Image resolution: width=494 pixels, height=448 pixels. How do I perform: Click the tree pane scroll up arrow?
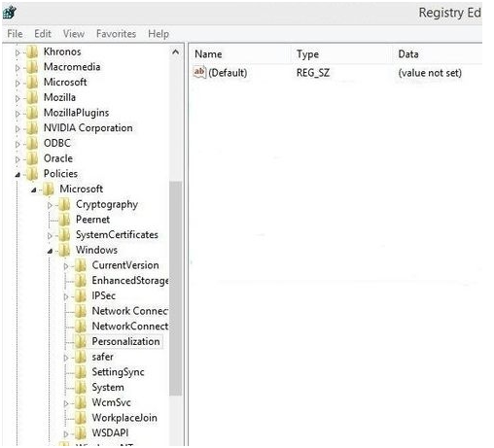point(175,52)
